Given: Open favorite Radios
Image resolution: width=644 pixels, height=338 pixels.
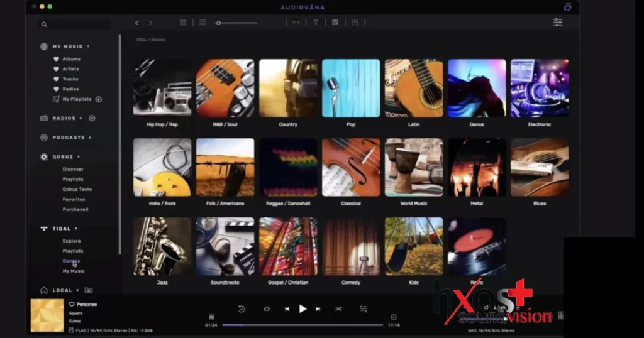Looking at the screenshot, I should [x=70, y=89].
